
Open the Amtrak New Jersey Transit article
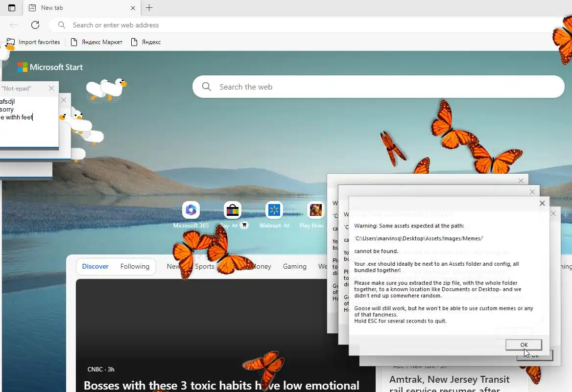449,385
